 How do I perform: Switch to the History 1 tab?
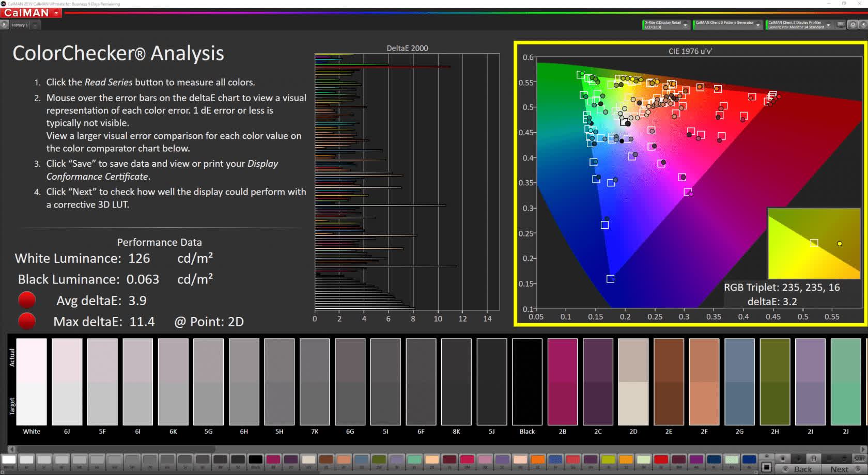tap(20, 25)
